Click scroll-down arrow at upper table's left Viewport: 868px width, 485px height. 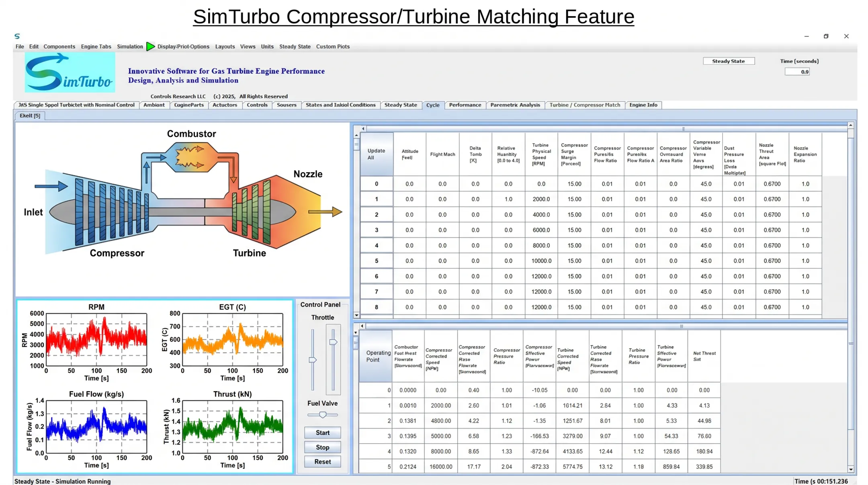point(356,315)
